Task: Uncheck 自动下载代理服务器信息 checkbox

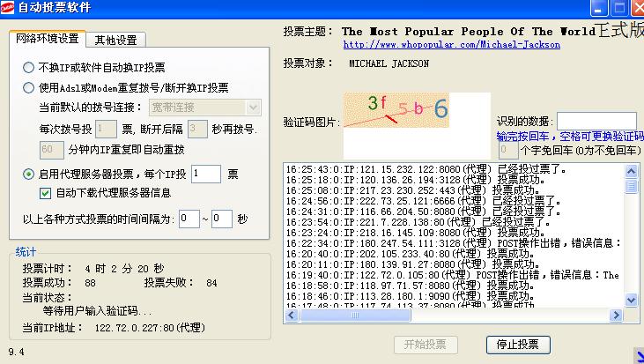Action: 46,193
